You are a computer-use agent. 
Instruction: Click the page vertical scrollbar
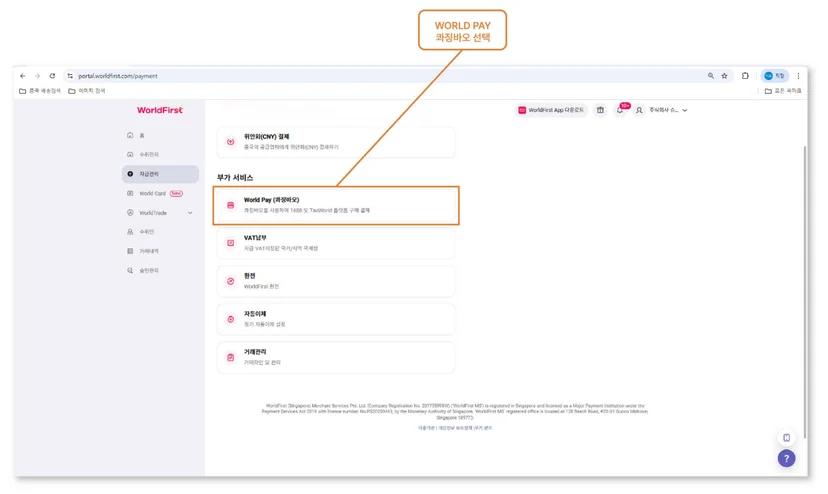point(805,292)
